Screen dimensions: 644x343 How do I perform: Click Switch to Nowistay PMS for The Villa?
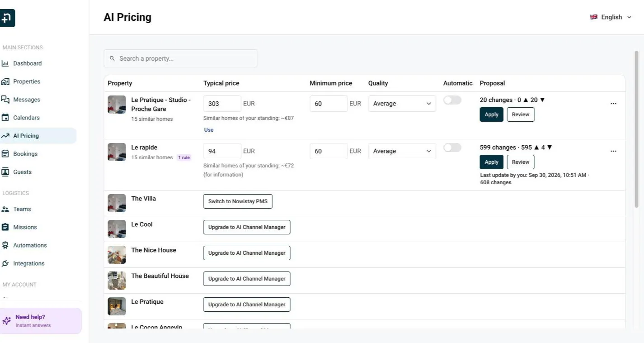click(x=238, y=201)
